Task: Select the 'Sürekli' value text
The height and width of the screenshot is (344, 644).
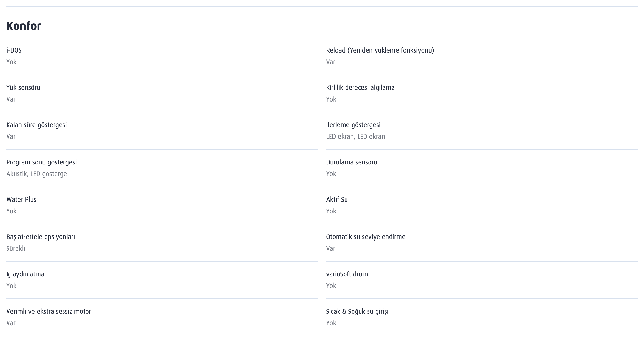Action: [x=16, y=248]
